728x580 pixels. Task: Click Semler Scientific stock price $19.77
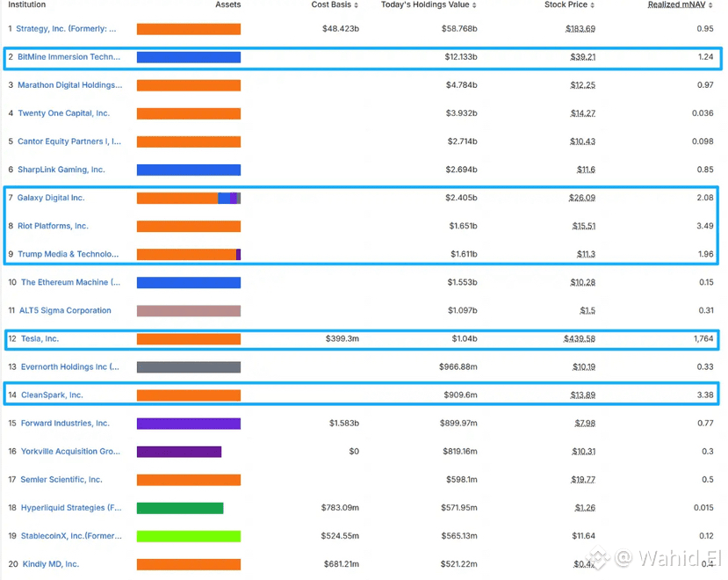click(x=583, y=480)
